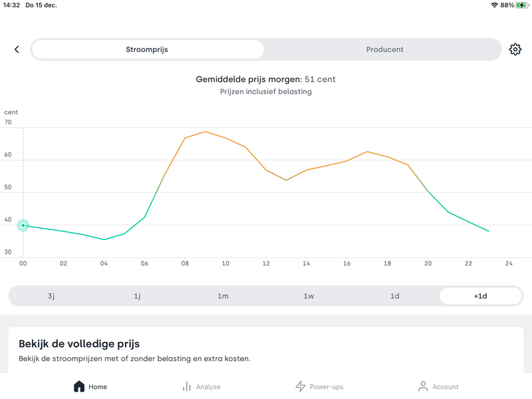The height and width of the screenshot is (399, 532).
Task: Tap the Account label in bottom bar
Action: click(x=446, y=387)
